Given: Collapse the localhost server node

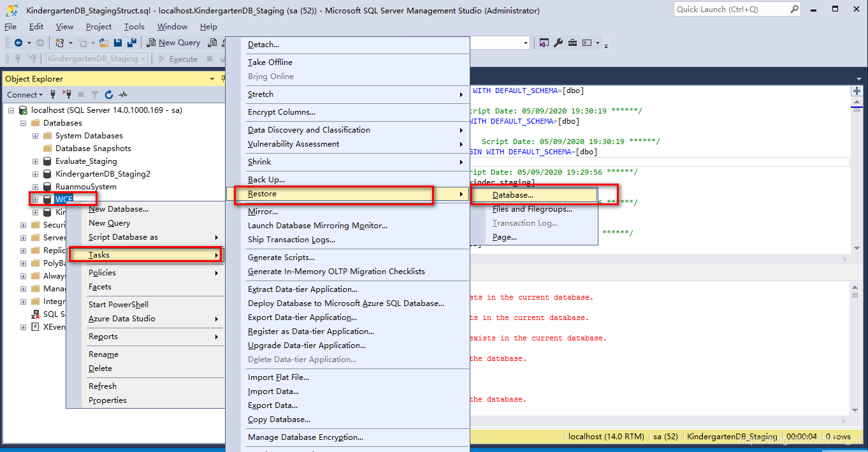Looking at the screenshot, I should click(x=11, y=110).
